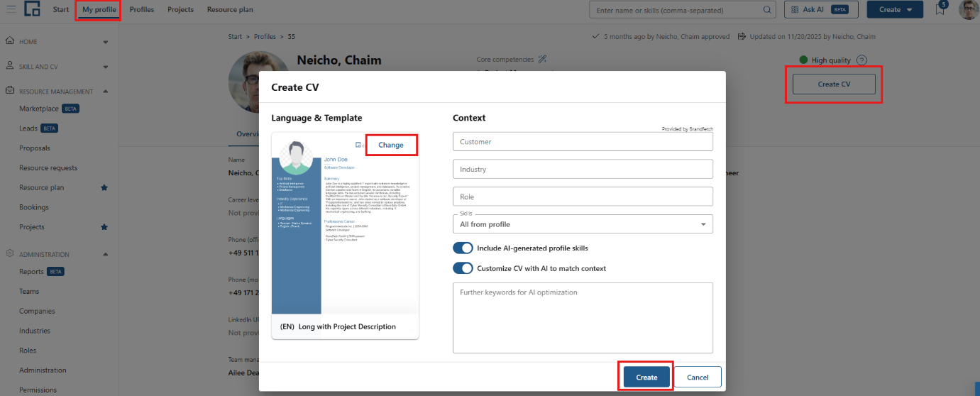Image resolution: width=980 pixels, height=396 pixels.
Task: Open Projects in the sidebar
Action: 32,227
